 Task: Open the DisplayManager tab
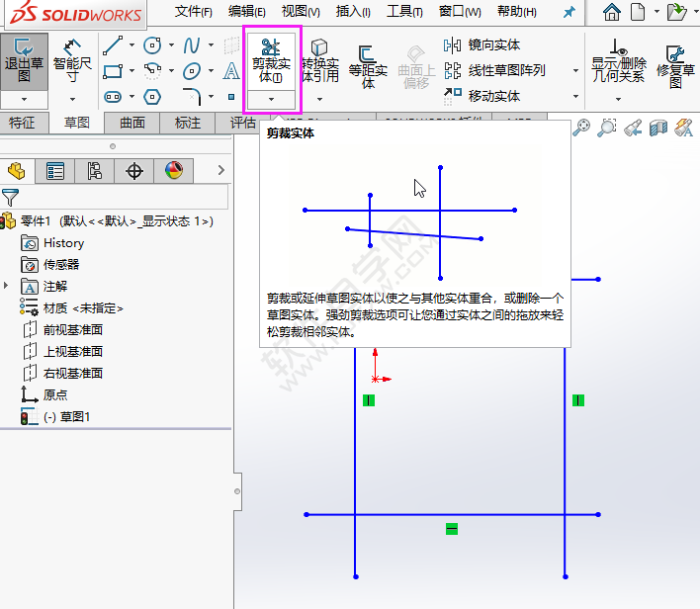[174, 171]
